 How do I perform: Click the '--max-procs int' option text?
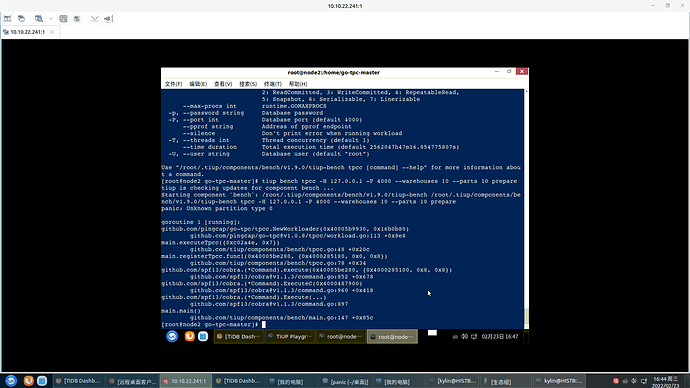tap(210, 106)
